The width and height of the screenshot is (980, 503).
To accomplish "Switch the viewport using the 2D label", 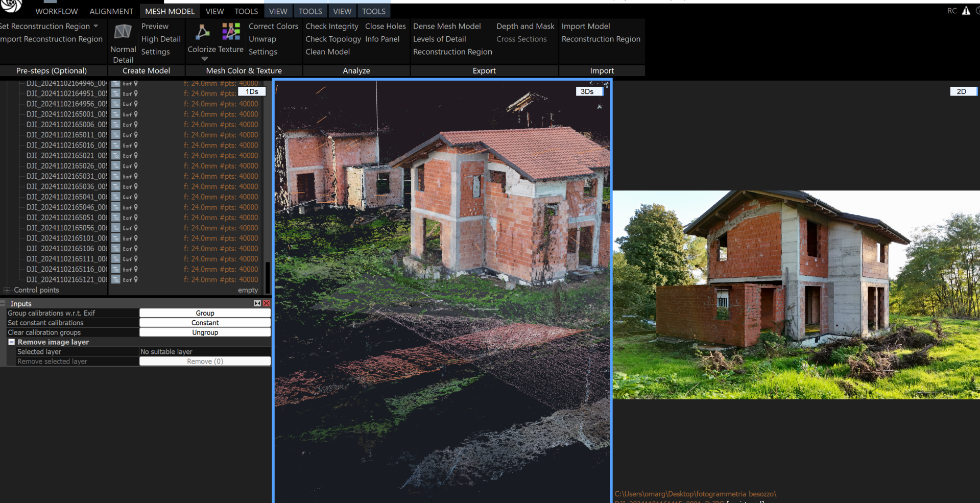I will (962, 91).
